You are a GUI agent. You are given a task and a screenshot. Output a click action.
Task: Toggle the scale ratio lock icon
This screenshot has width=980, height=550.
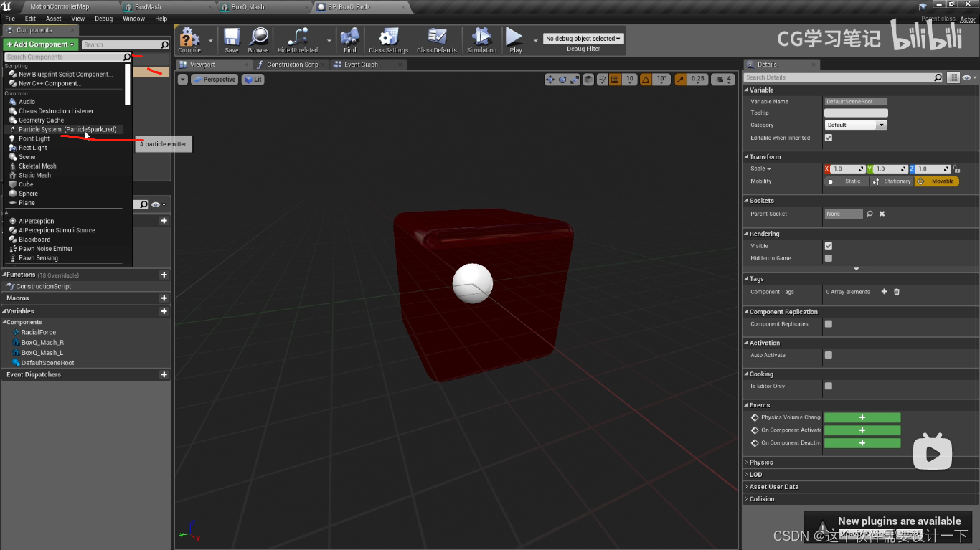point(957,169)
